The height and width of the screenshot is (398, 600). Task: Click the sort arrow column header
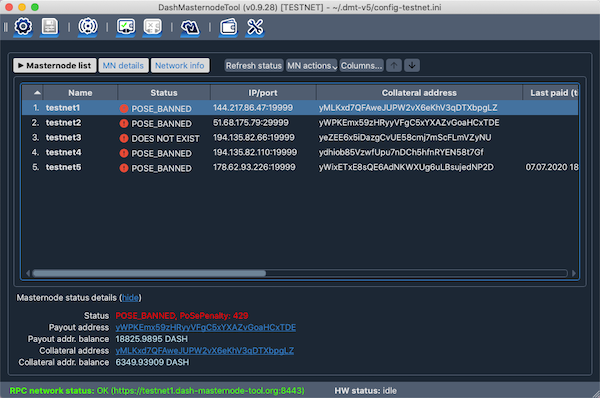[x=33, y=93]
